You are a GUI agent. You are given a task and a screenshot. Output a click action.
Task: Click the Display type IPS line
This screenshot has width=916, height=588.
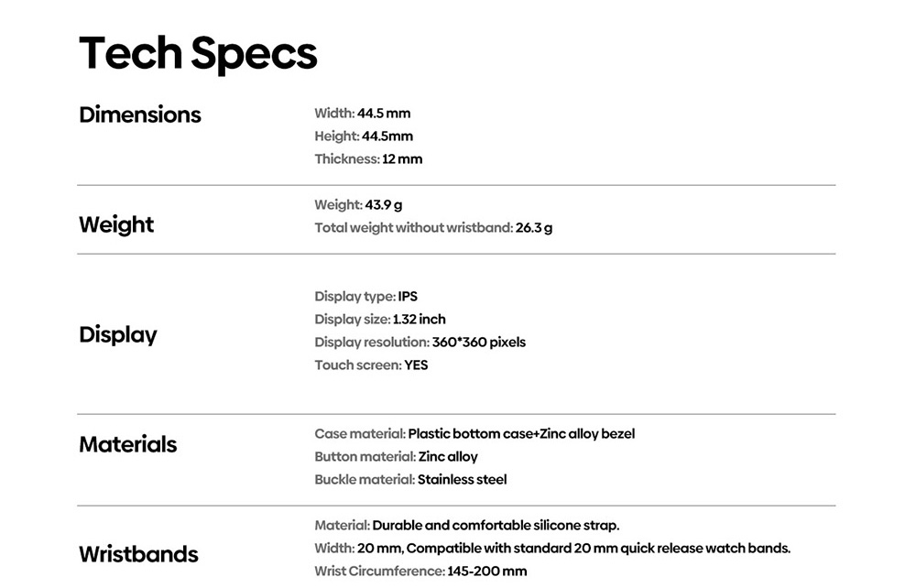pos(365,297)
